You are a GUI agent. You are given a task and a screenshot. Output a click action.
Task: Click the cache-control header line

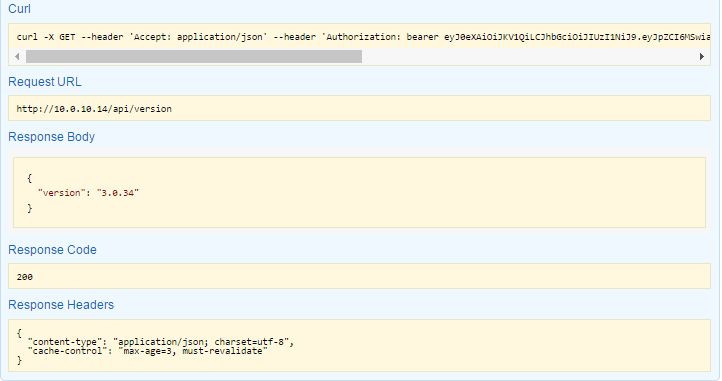click(147, 351)
